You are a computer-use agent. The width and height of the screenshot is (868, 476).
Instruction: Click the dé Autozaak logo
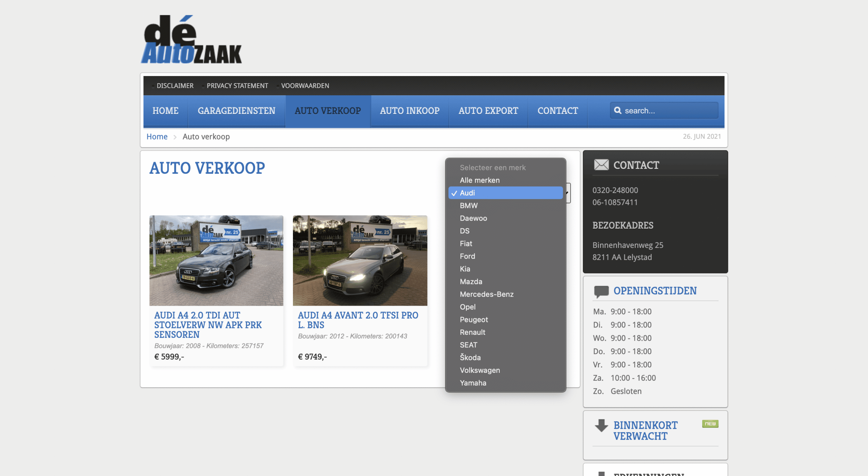(191, 39)
